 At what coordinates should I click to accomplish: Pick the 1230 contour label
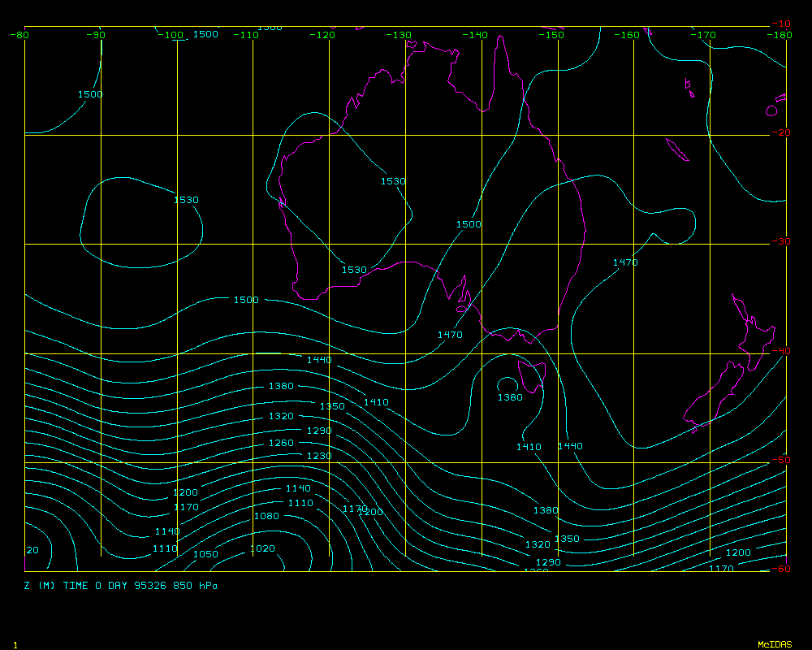coord(319,457)
